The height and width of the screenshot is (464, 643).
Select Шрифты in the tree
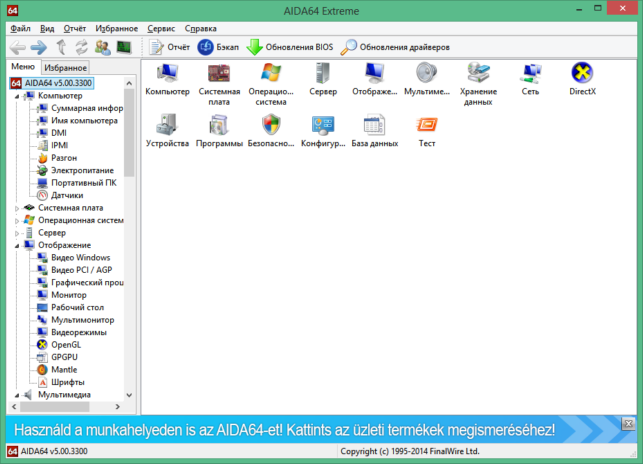[61, 382]
